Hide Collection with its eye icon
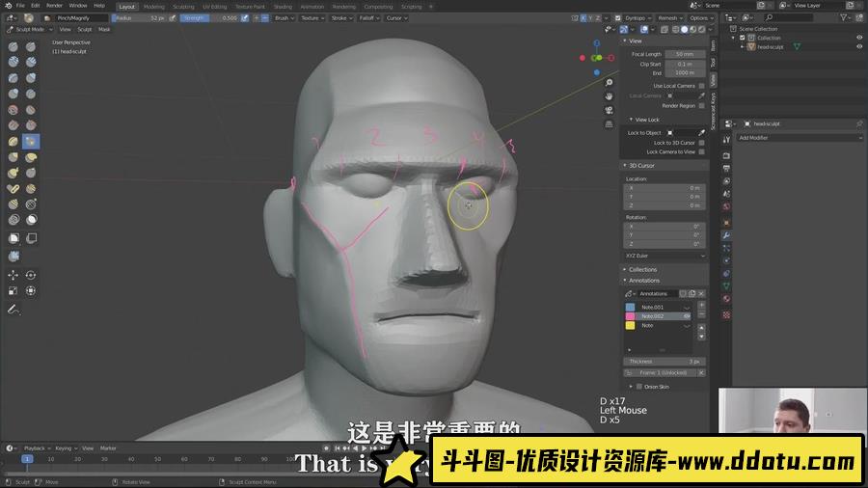868x488 pixels. pyautogui.click(x=859, y=38)
